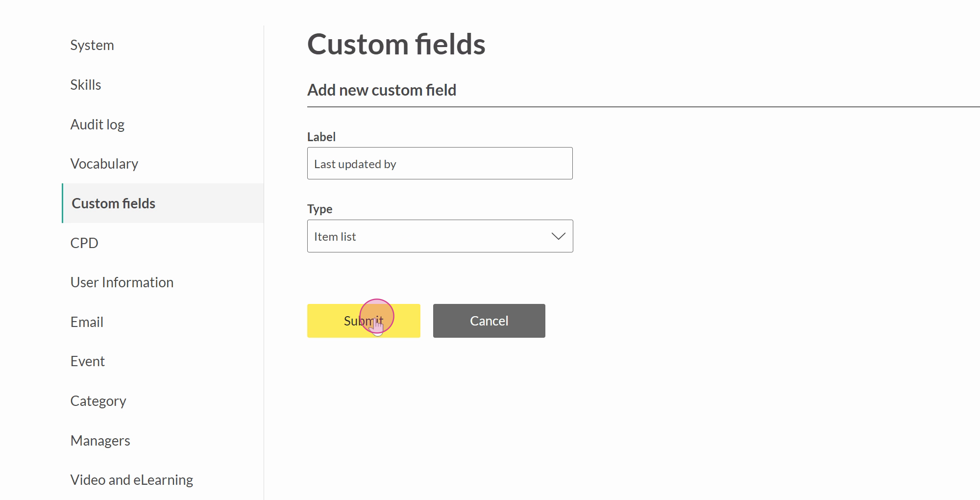Click the Submit button
The image size is (980, 500).
click(x=363, y=321)
